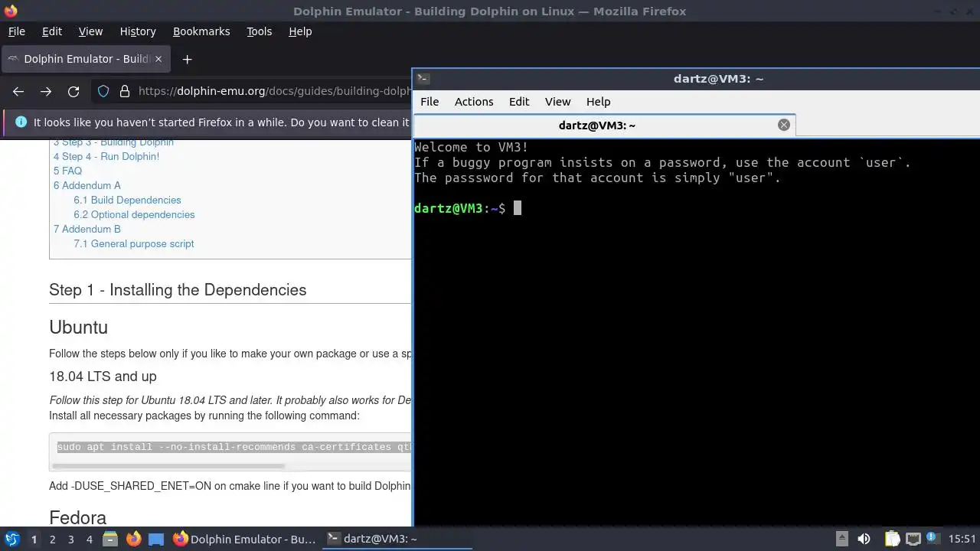
Task: Click the 'Ubuntu' section heading
Action: coord(78,328)
